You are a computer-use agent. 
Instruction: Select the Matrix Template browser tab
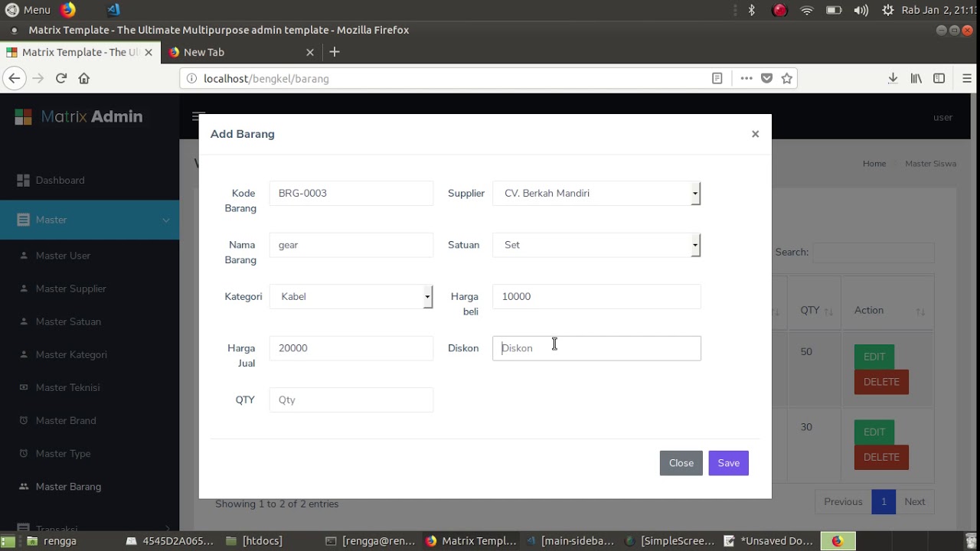(80, 52)
